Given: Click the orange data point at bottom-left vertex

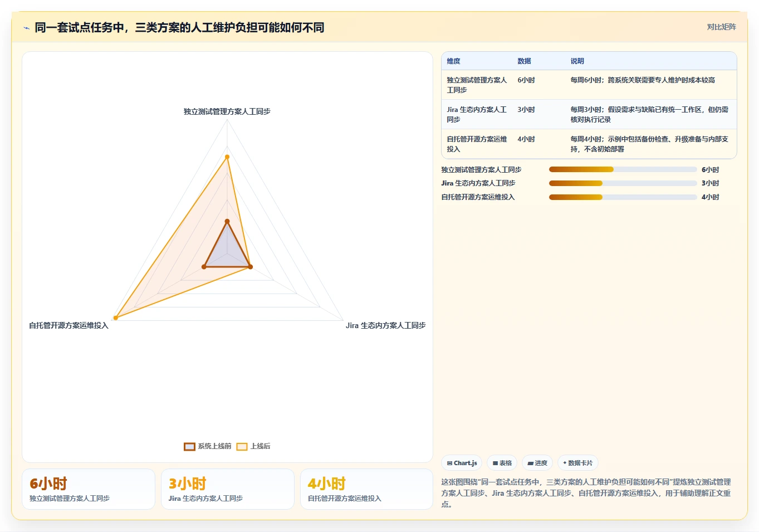Looking at the screenshot, I should [x=116, y=318].
